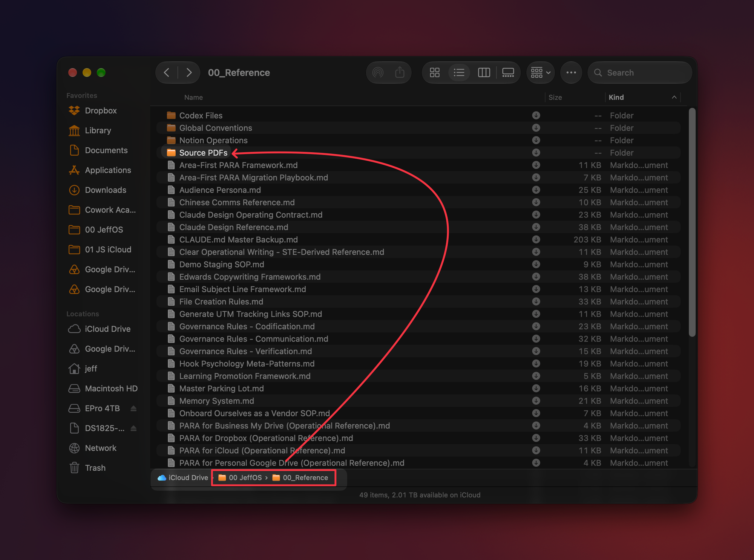This screenshot has height=560, width=754.
Task: Go back with the left chevron button
Action: [167, 72]
